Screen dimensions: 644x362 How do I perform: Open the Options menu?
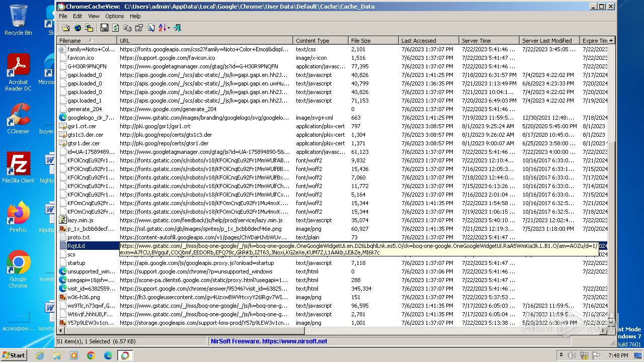pos(115,16)
